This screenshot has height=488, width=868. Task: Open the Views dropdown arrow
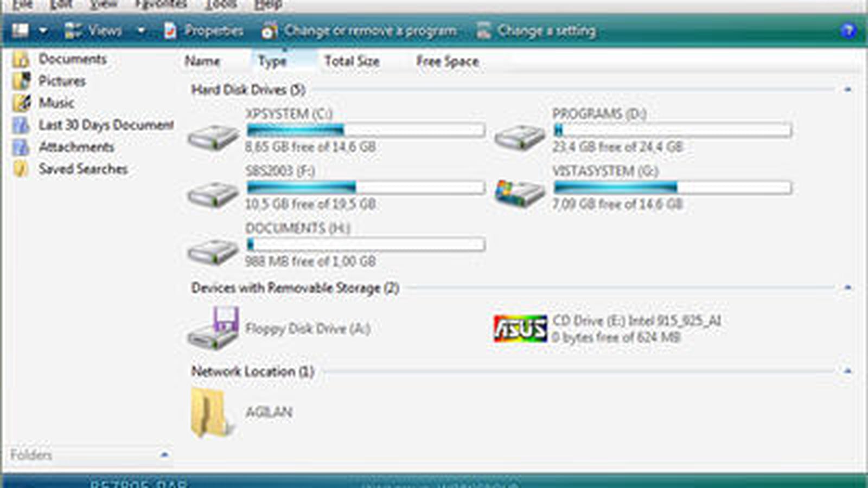(x=141, y=31)
